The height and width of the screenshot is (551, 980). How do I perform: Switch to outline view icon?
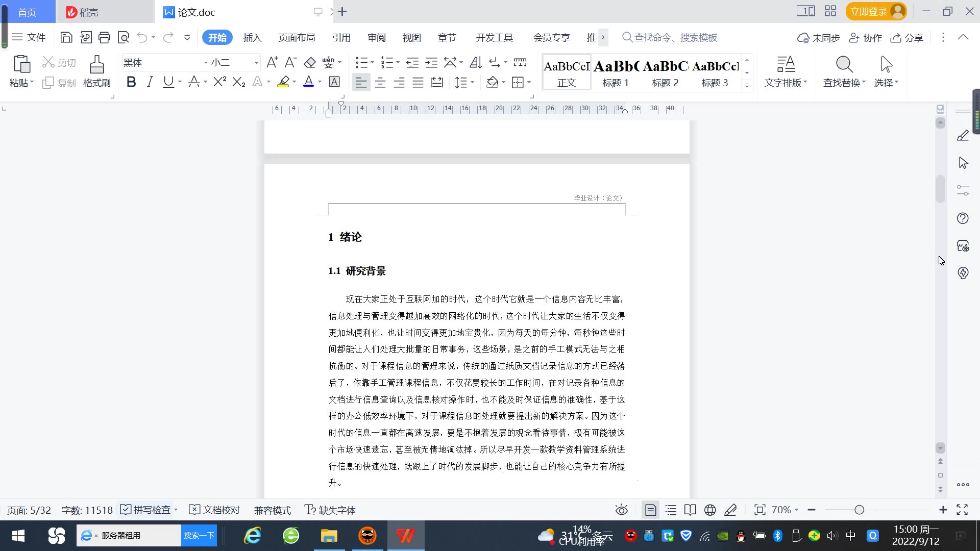pyautogui.click(x=671, y=510)
